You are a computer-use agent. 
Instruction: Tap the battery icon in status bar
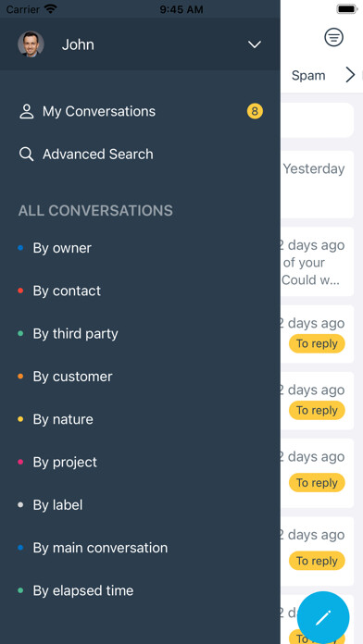tap(348, 9)
